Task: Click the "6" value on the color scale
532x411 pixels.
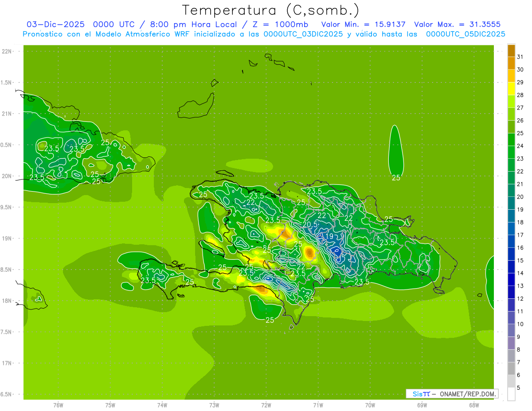Action: pos(519,375)
